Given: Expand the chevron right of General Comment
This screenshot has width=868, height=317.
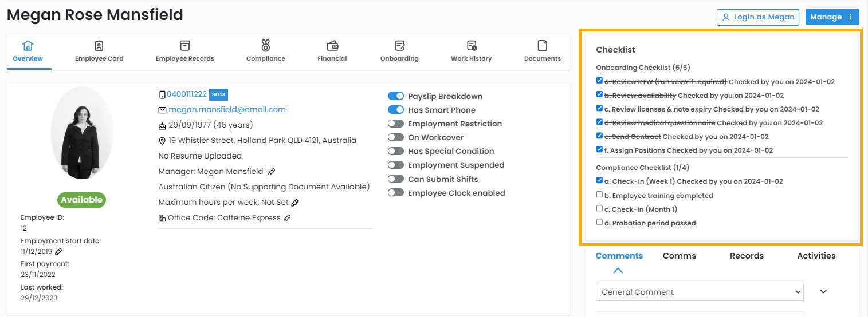Looking at the screenshot, I should [x=823, y=292].
